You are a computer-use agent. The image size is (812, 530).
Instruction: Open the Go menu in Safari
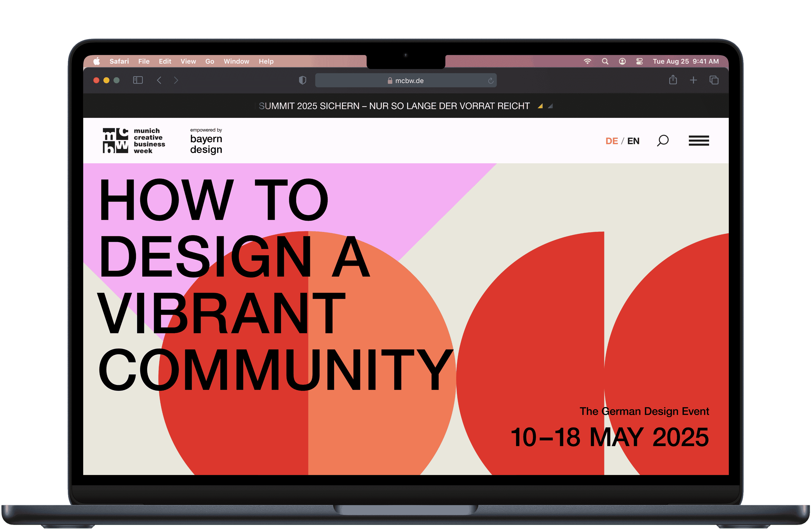[x=210, y=61]
